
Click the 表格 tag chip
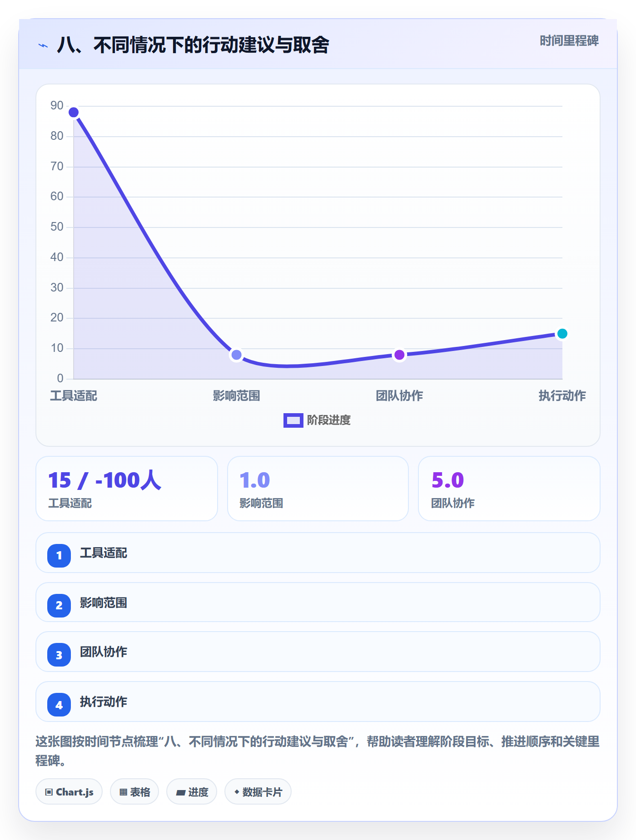[x=134, y=792]
